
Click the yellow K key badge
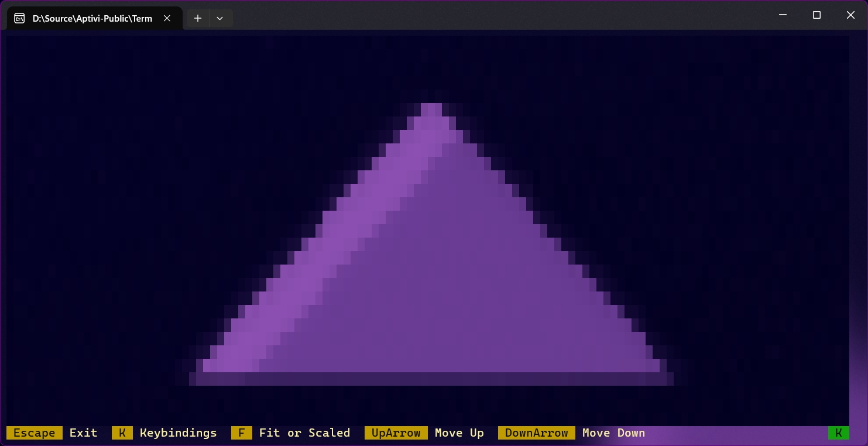[x=122, y=433]
